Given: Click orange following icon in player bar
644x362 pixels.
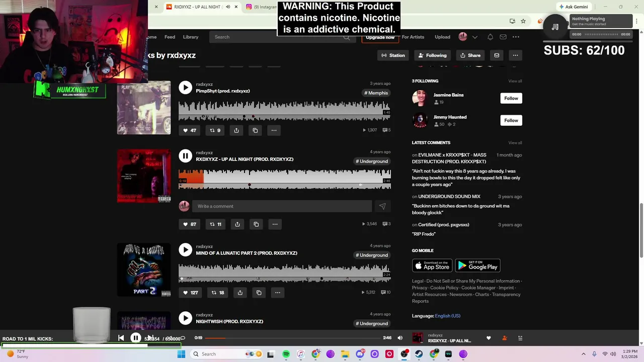Looking at the screenshot, I should (x=505, y=338).
